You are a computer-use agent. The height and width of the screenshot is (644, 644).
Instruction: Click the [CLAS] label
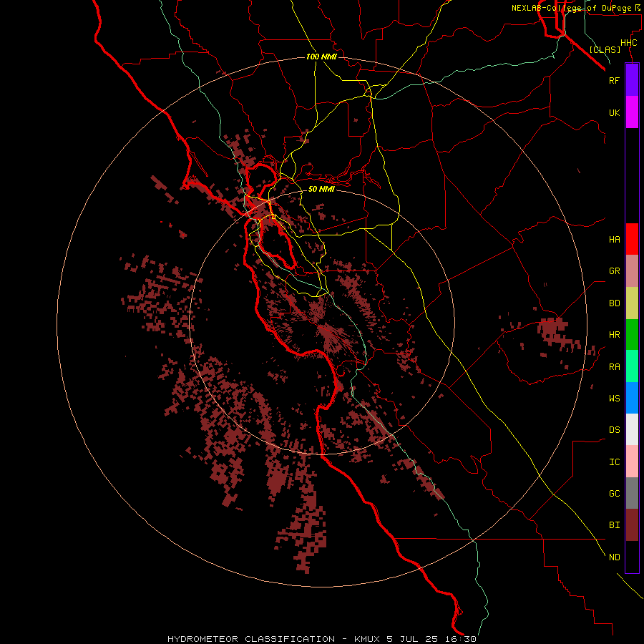(605, 49)
